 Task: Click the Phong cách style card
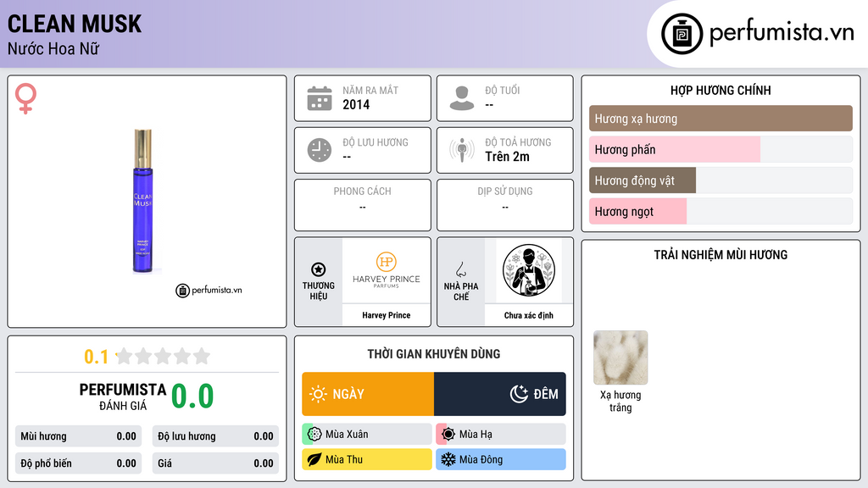click(363, 205)
